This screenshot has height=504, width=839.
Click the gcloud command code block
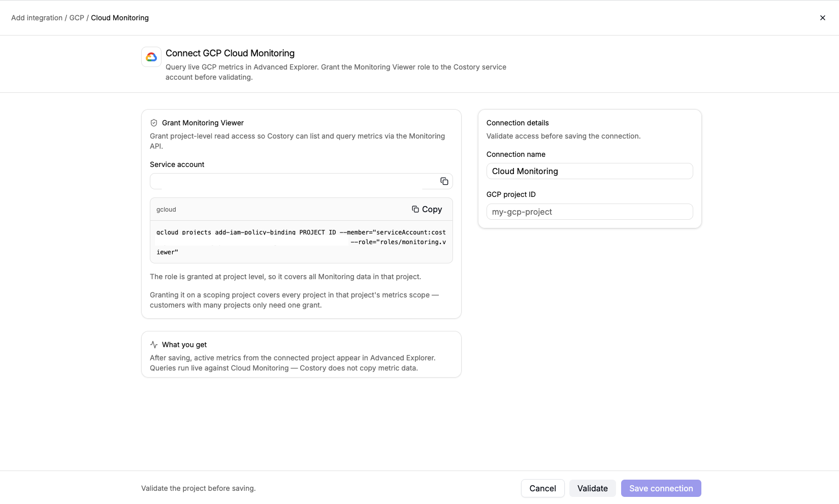[x=301, y=242]
